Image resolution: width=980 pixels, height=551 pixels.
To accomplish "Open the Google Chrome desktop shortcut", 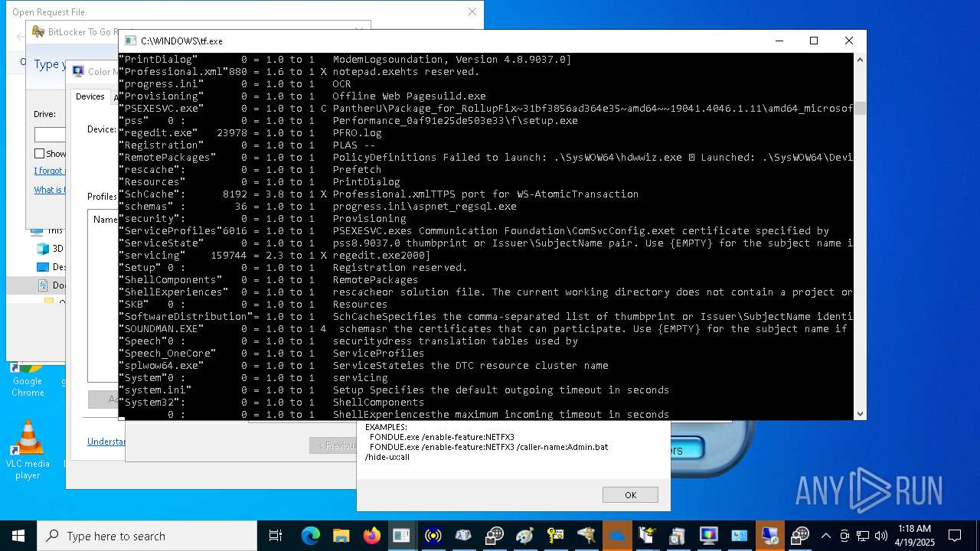I will pyautogui.click(x=28, y=380).
